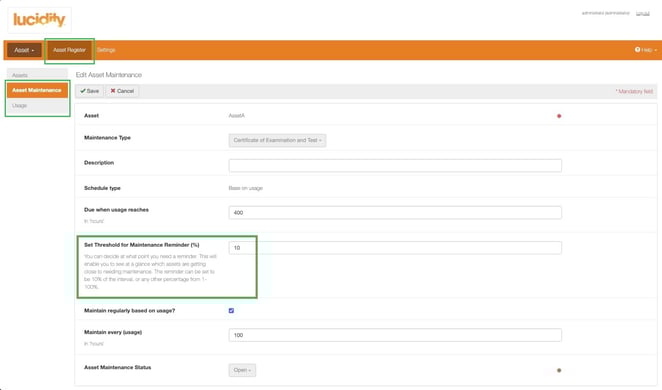Open the Maintenance Type dropdown
The image size is (662, 390).
tap(277, 141)
